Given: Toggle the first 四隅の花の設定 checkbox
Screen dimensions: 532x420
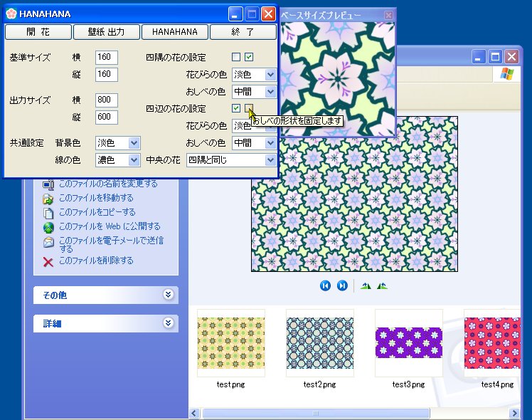Looking at the screenshot, I should click(x=236, y=57).
